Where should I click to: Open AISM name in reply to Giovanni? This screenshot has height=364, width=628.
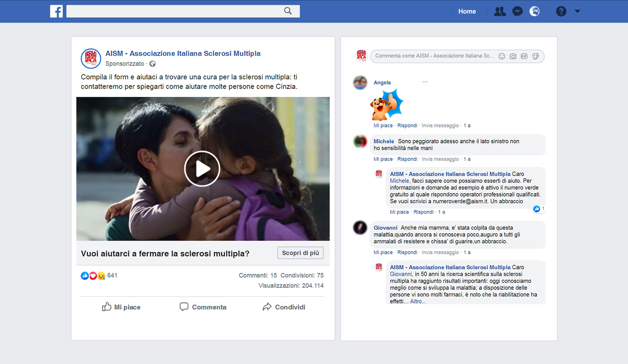[x=450, y=267]
